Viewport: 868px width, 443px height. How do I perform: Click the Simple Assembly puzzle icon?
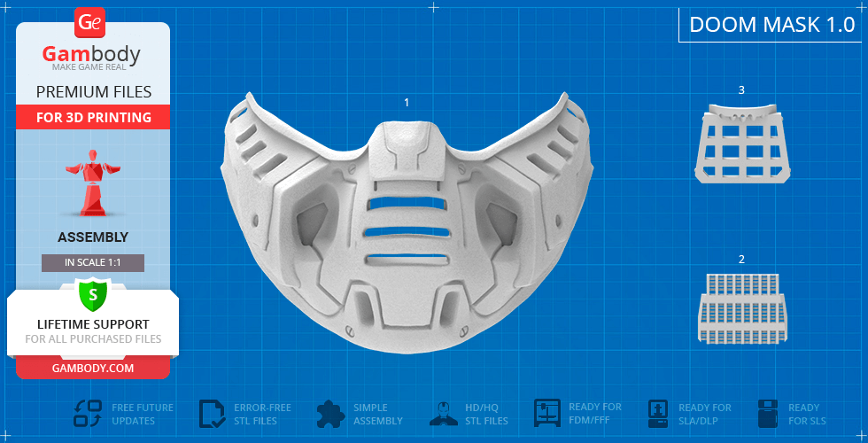[330, 414]
